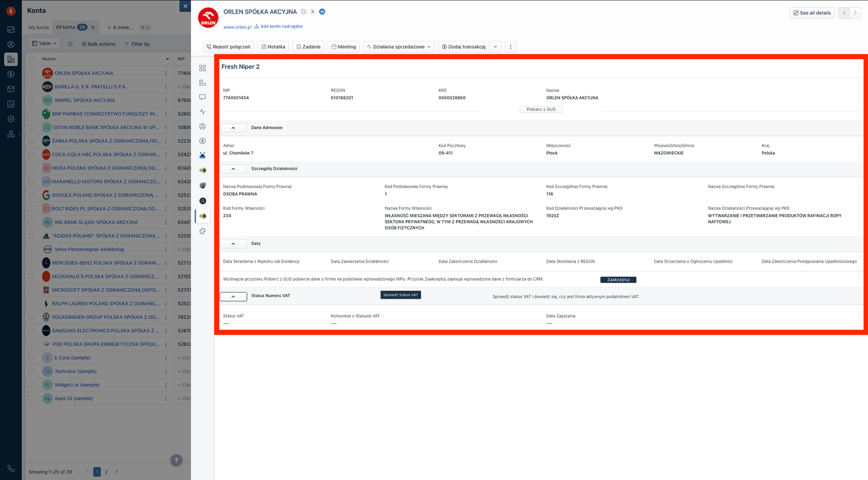The width and height of the screenshot is (868, 480).
Task: Open the Table view dropdown
Action: click(x=44, y=43)
